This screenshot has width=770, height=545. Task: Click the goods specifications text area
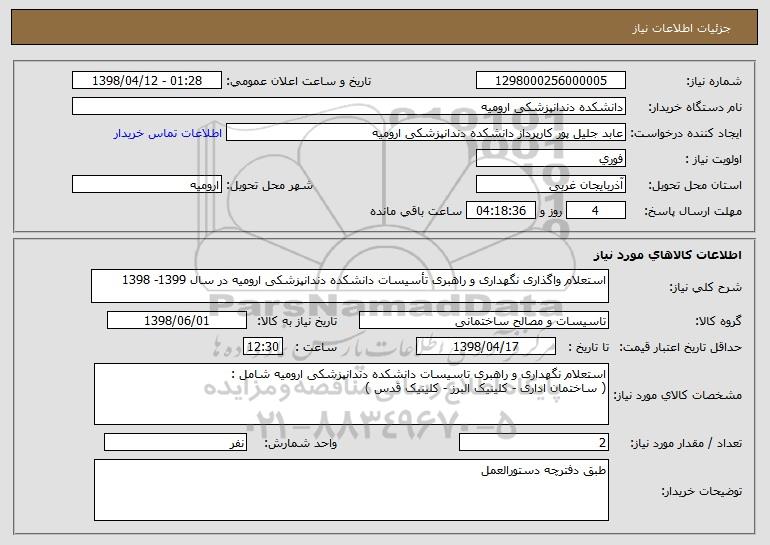pyautogui.click(x=351, y=394)
